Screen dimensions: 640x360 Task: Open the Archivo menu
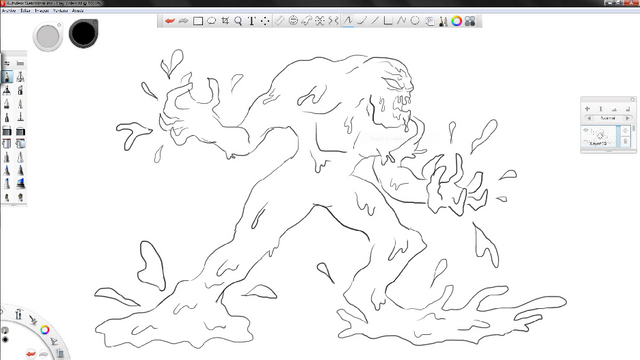pos(9,11)
